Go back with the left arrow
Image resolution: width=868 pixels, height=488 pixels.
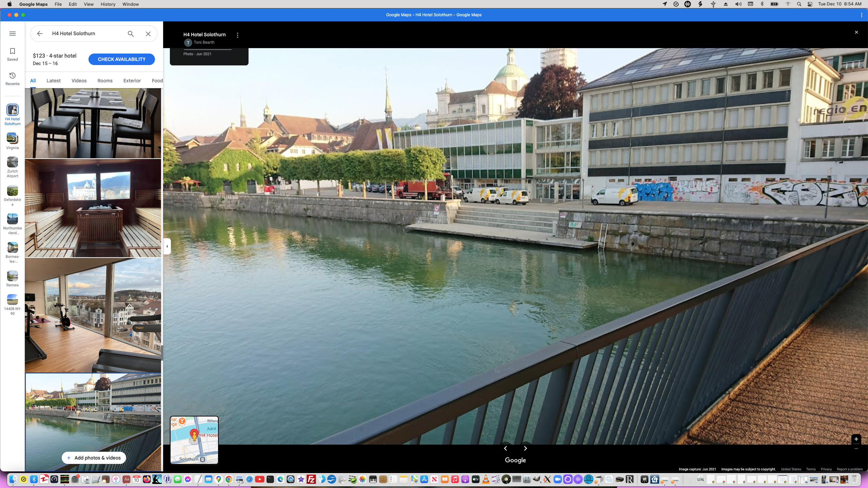[x=40, y=34]
